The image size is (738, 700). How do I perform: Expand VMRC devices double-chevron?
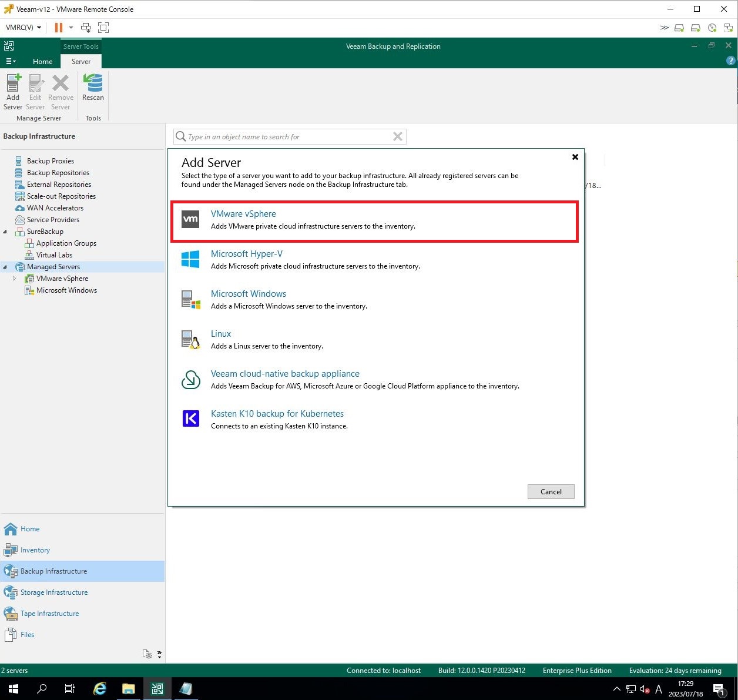(664, 28)
